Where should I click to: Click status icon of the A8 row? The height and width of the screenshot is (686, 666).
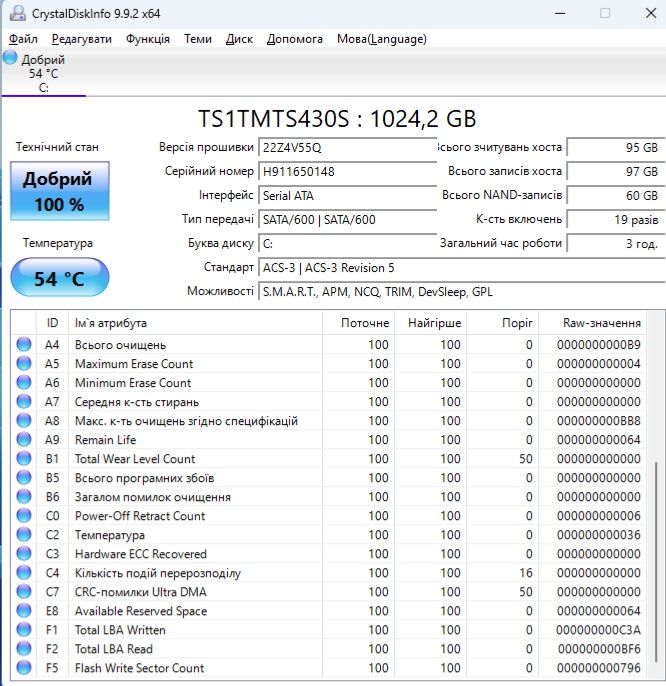point(24,420)
